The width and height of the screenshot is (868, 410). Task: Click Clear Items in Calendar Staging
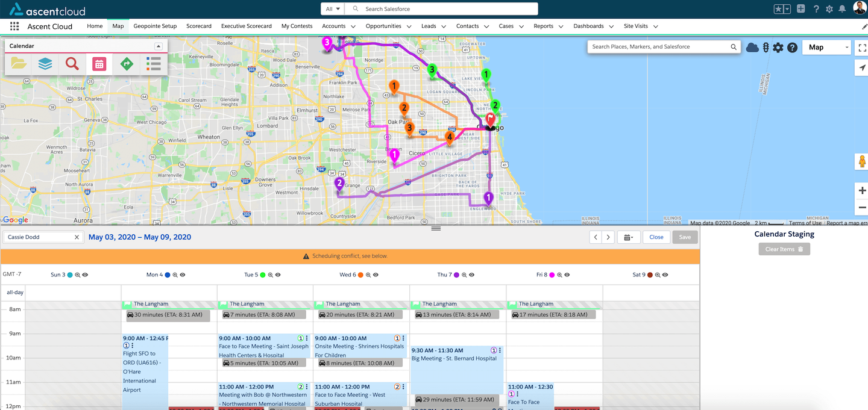tap(784, 249)
